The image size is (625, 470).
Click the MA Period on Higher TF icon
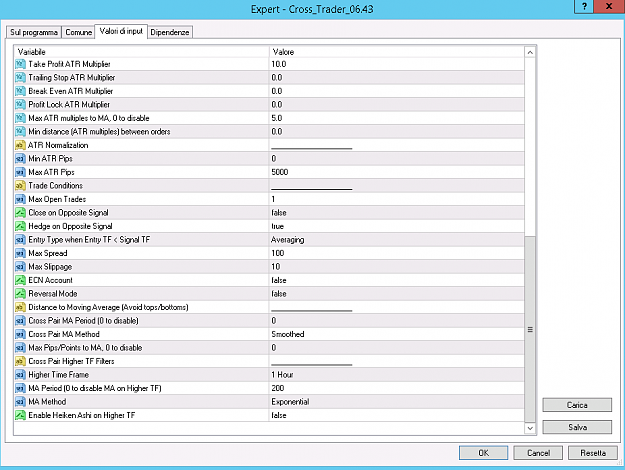pos(20,388)
